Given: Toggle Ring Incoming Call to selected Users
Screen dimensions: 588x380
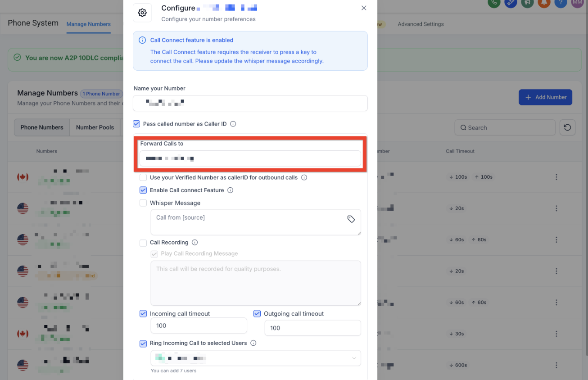Looking at the screenshot, I should click(x=143, y=344).
